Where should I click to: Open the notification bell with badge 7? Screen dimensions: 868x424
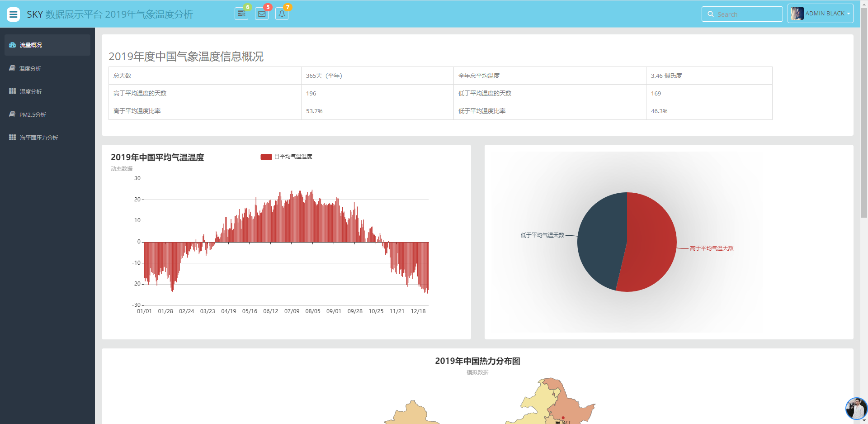(282, 14)
